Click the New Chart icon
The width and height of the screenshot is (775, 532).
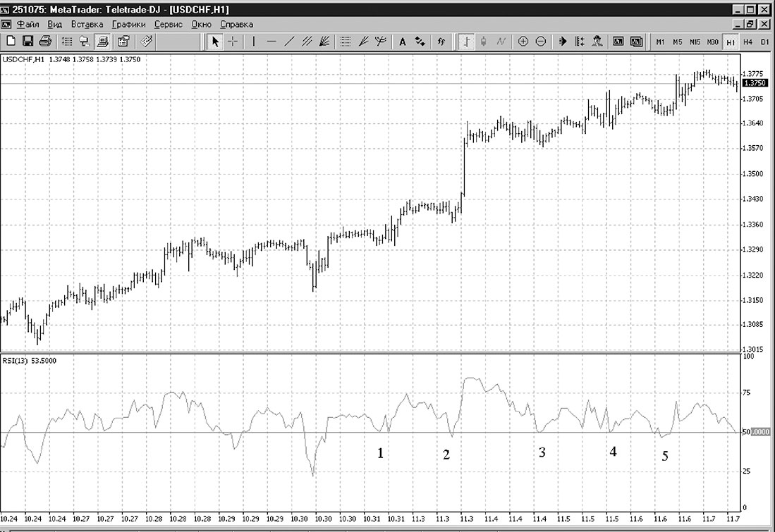(10, 42)
